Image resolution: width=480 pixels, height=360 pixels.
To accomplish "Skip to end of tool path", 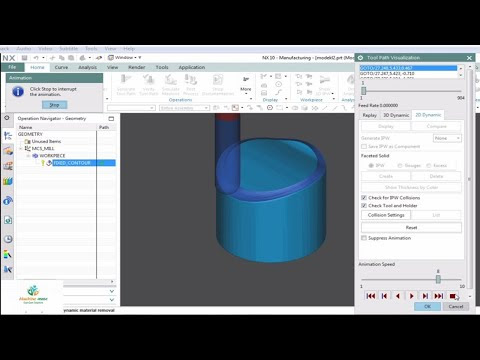I will point(439,296).
